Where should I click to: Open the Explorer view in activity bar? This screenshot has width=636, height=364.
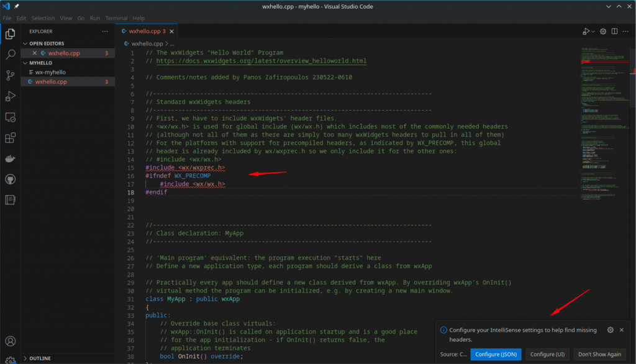tap(10, 34)
